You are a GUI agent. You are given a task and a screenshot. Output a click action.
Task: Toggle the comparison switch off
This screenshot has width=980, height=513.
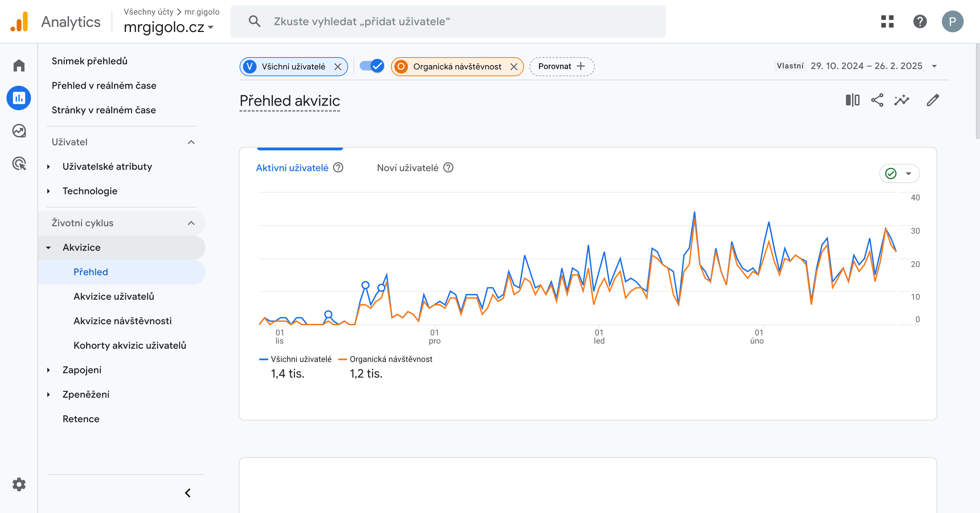tap(372, 66)
